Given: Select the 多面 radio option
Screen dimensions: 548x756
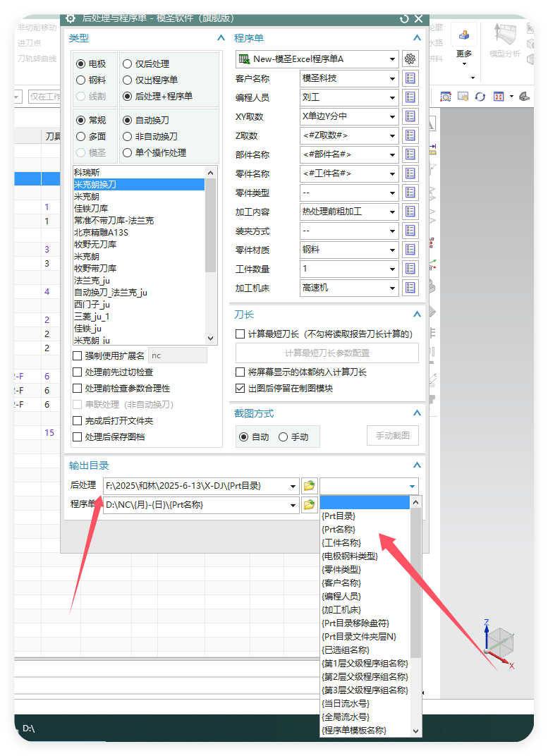Looking at the screenshot, I should click(90, 136).
